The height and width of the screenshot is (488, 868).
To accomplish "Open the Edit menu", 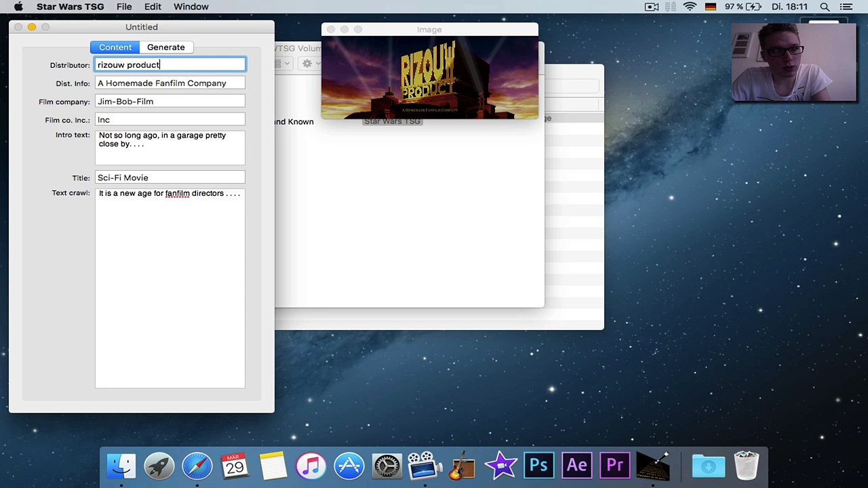I will point(153,7).
